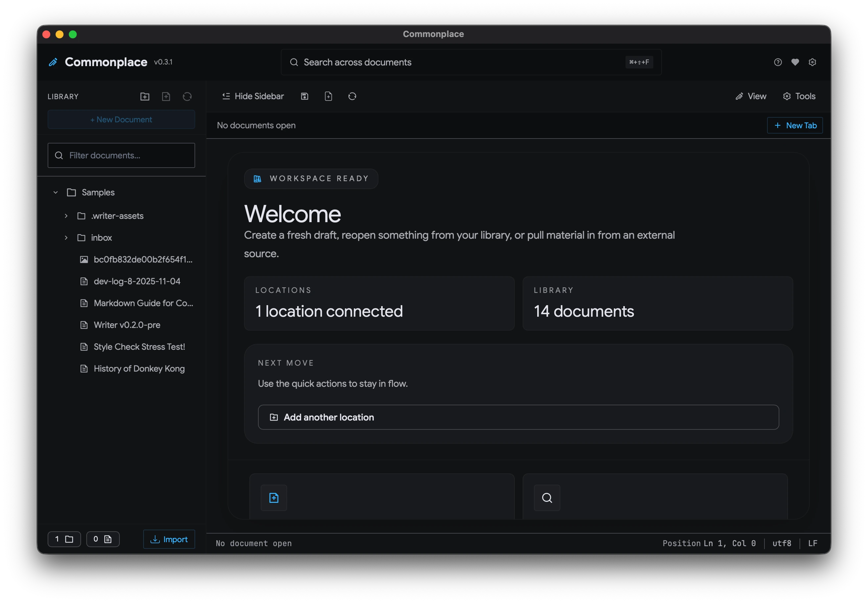The width and height of the screenshot is (868, 603).
Task: Click the new file icon in Library header
Action: pos(166,96)
